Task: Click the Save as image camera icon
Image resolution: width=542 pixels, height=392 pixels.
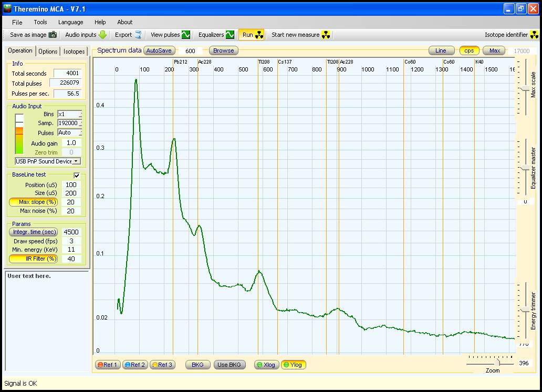Action: point(53,35)
